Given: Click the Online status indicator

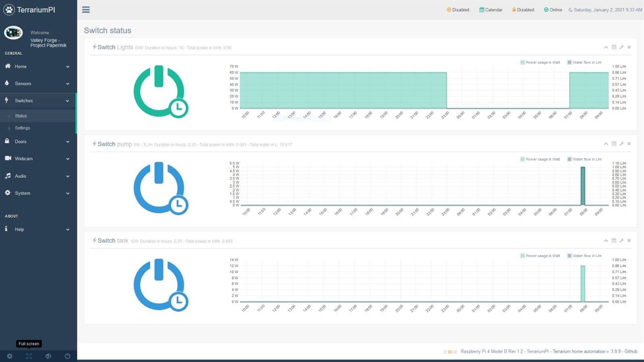Looking at the screenshot, I should (x=553, y=10).
